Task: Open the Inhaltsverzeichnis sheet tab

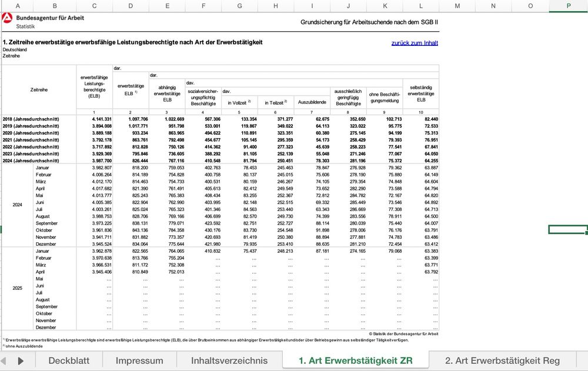Action: (x=229, y=360)
